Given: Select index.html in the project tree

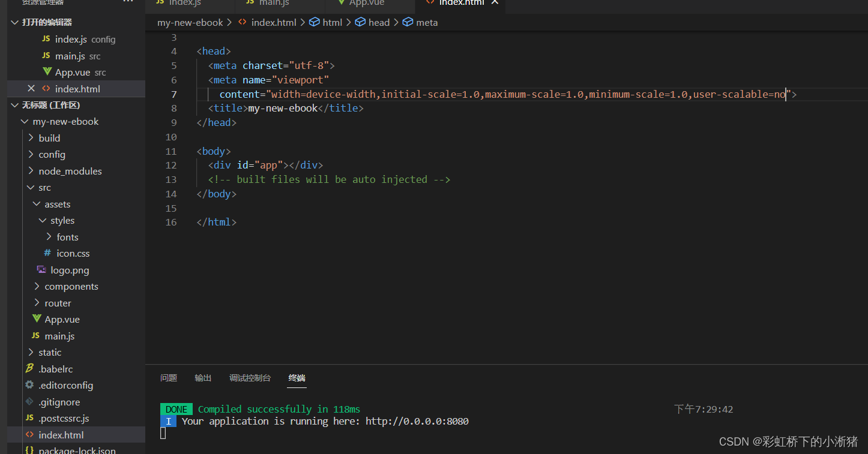Looking at the screenshot, I should click(76, 435).
